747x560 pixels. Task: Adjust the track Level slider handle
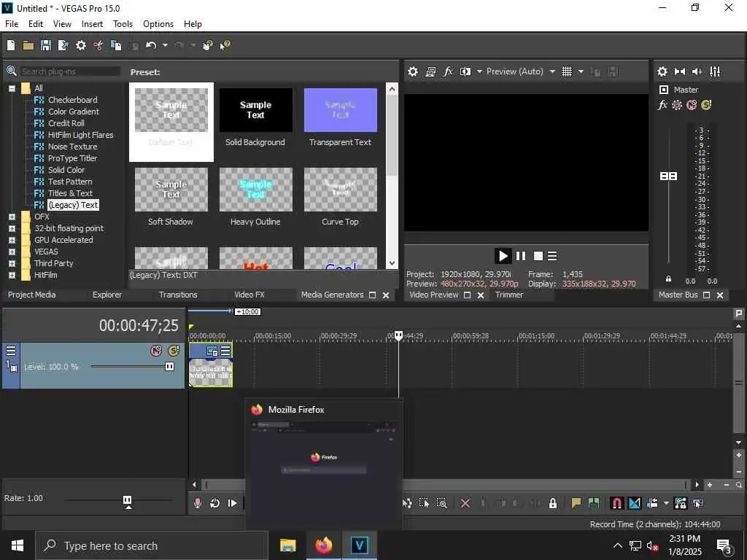tap(169, 367)
